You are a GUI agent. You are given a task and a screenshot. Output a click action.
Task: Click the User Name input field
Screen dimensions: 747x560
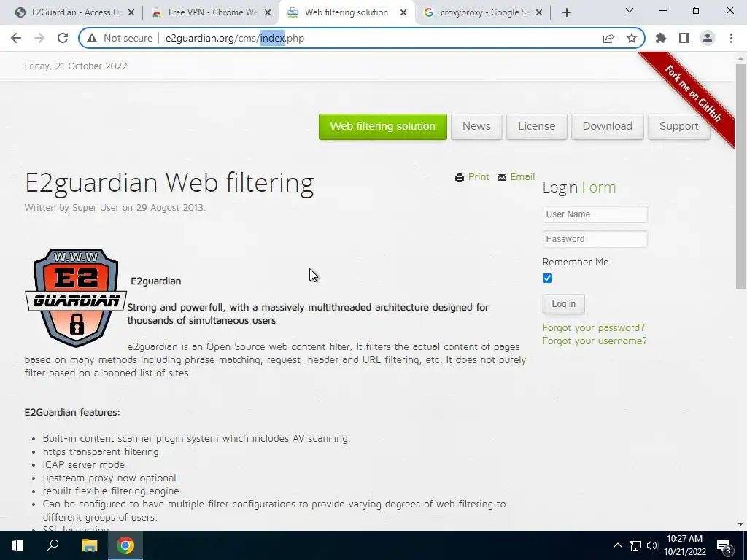click(x=595, y=214)
